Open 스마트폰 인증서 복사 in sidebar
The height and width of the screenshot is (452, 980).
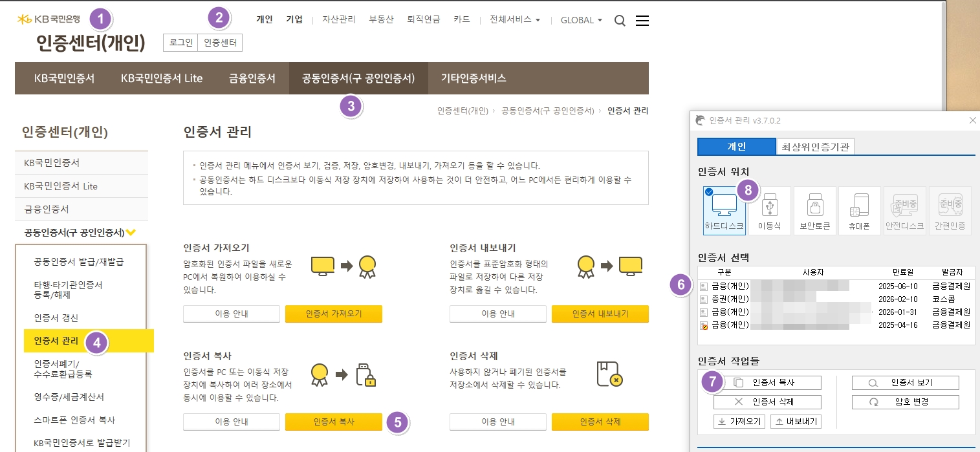pyautogui.click(x=74, y=420)
